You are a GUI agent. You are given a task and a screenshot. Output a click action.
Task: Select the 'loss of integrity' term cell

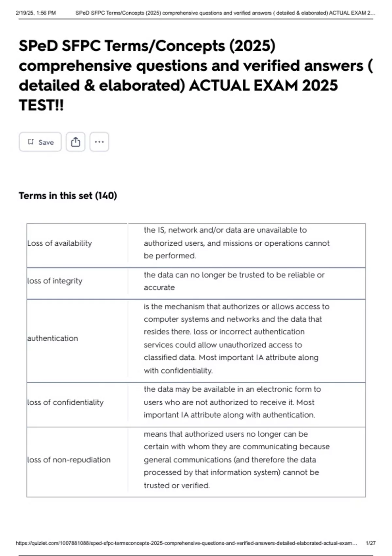point(55,281)
